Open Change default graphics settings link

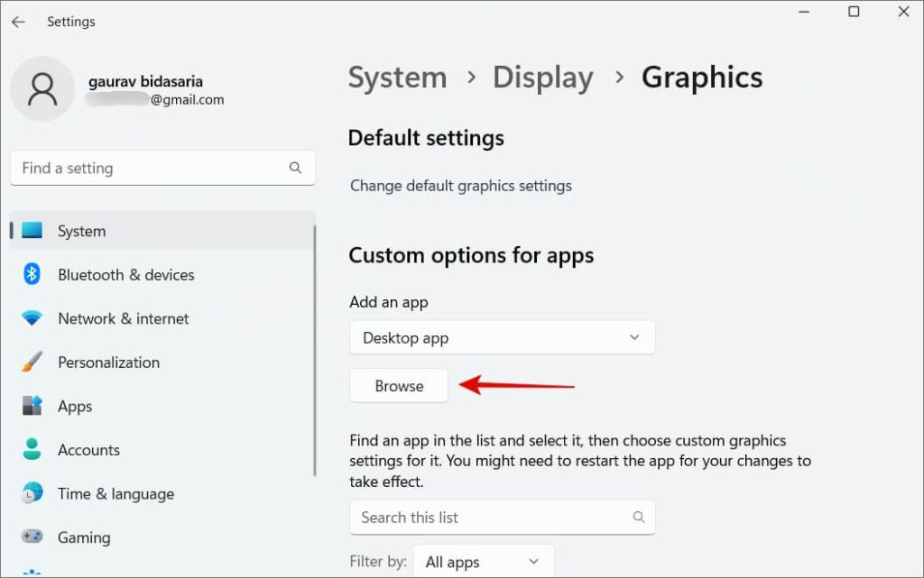point(461,186)
